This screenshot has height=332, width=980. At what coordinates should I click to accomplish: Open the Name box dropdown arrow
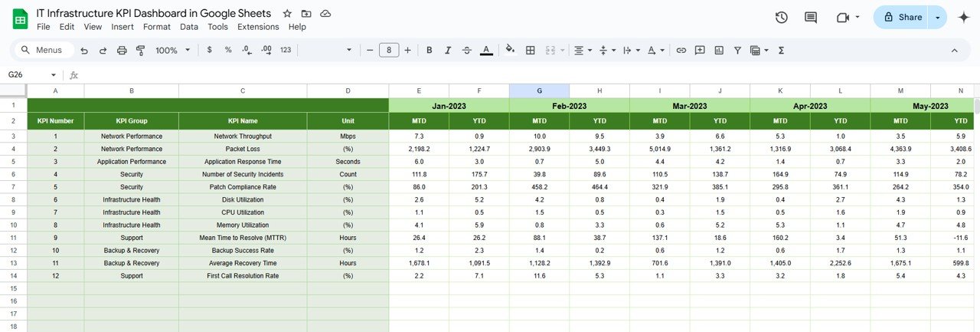[x=54, y=75]
